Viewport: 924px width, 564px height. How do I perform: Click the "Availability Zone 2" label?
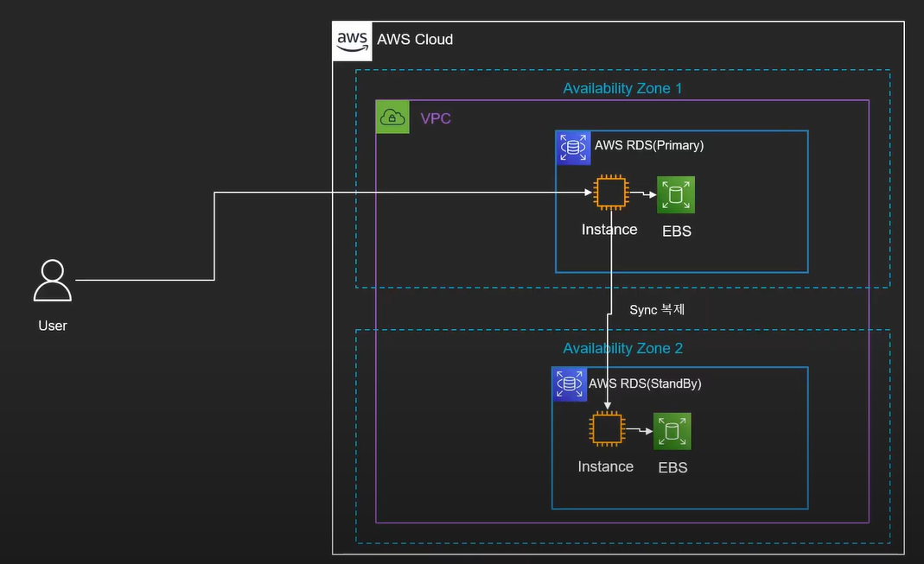pyautogui.click(x=623, y=349)
